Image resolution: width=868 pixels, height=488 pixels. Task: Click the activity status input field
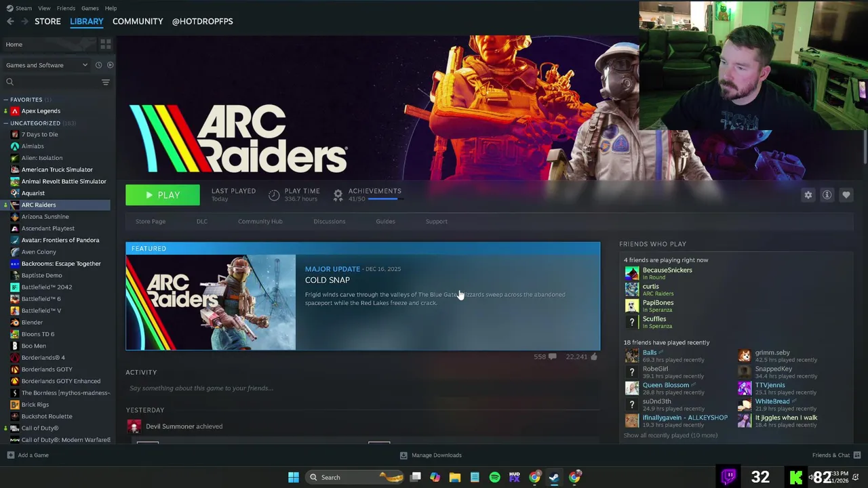tap(363, 388)
